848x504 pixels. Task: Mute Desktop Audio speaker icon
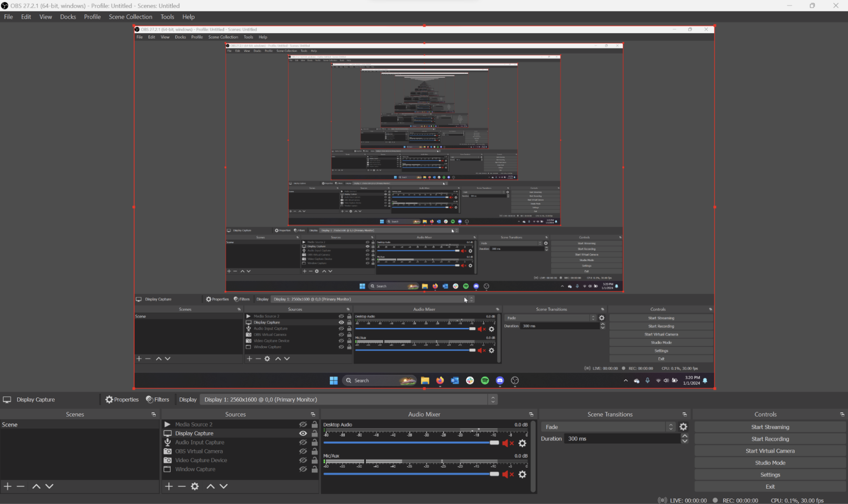tap(505, 443)
